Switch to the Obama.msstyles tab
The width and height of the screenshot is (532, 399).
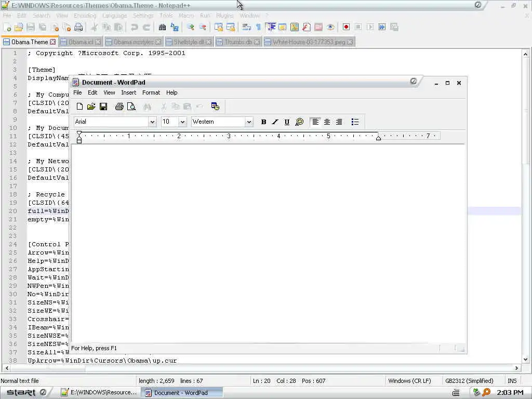tap(134, 42)
